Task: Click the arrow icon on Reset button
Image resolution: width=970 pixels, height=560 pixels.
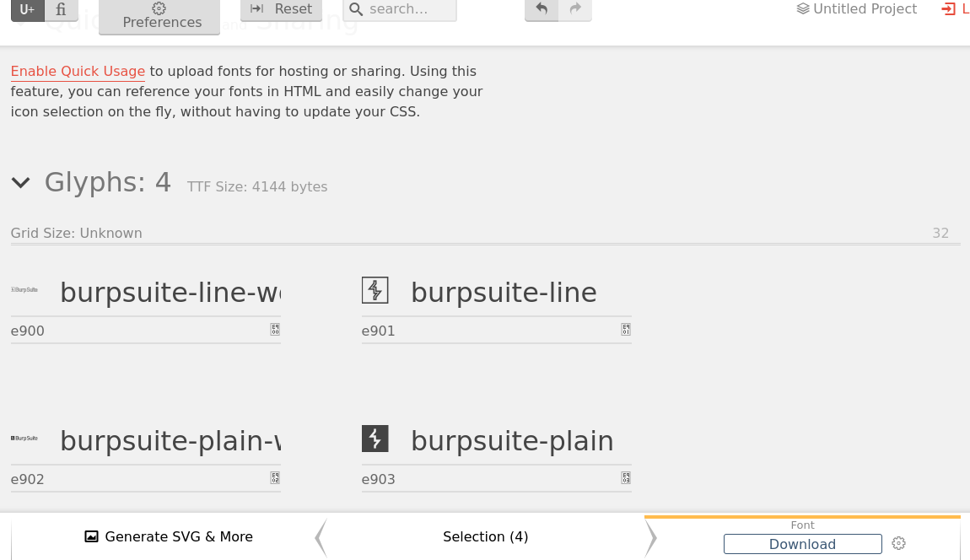Action: 256,8
